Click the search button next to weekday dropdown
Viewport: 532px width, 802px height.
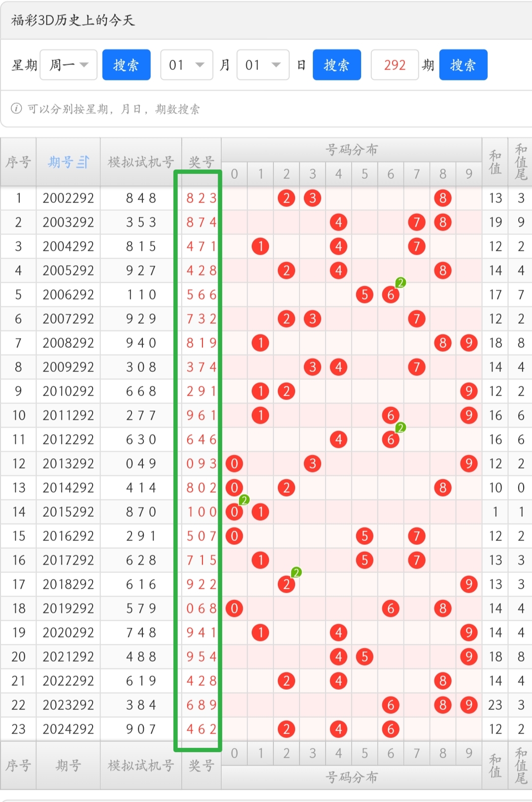point(126,65)
